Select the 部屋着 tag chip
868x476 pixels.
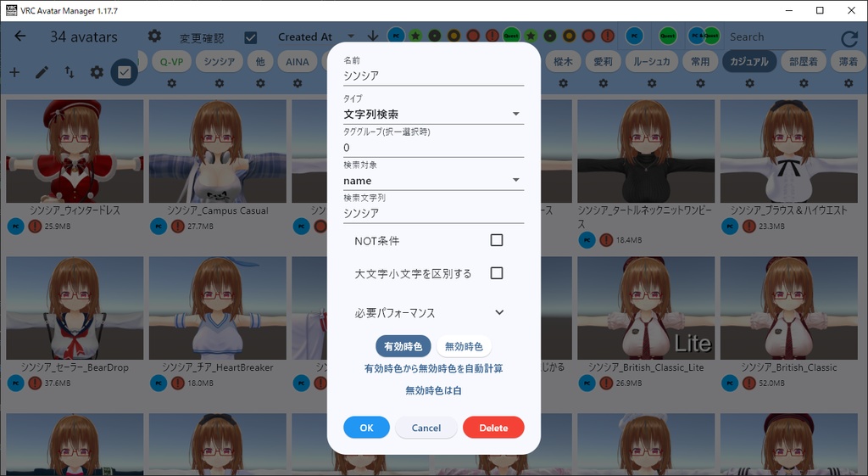point(804,61)
